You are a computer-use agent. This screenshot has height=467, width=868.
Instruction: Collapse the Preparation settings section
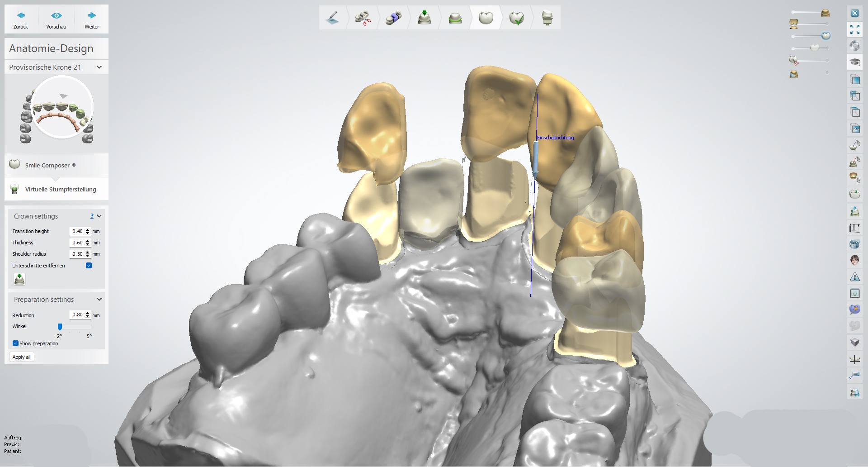pos(99,300)
